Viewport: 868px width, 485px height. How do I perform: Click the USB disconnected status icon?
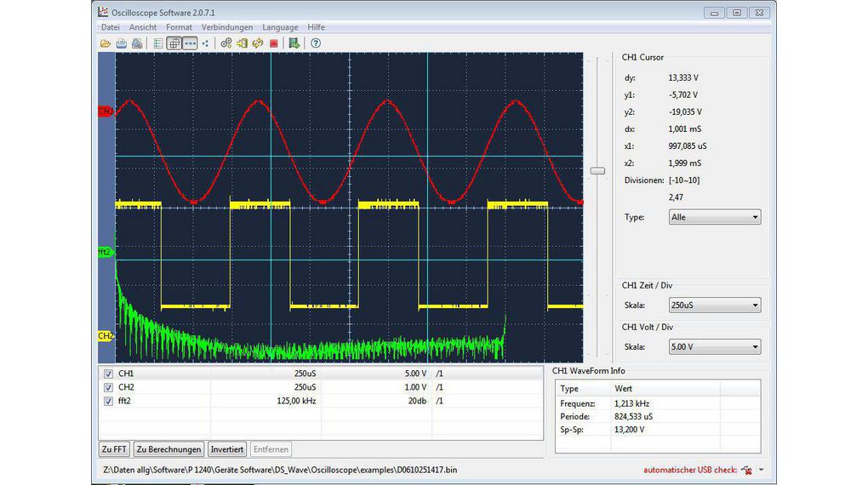tap(746, 470)
